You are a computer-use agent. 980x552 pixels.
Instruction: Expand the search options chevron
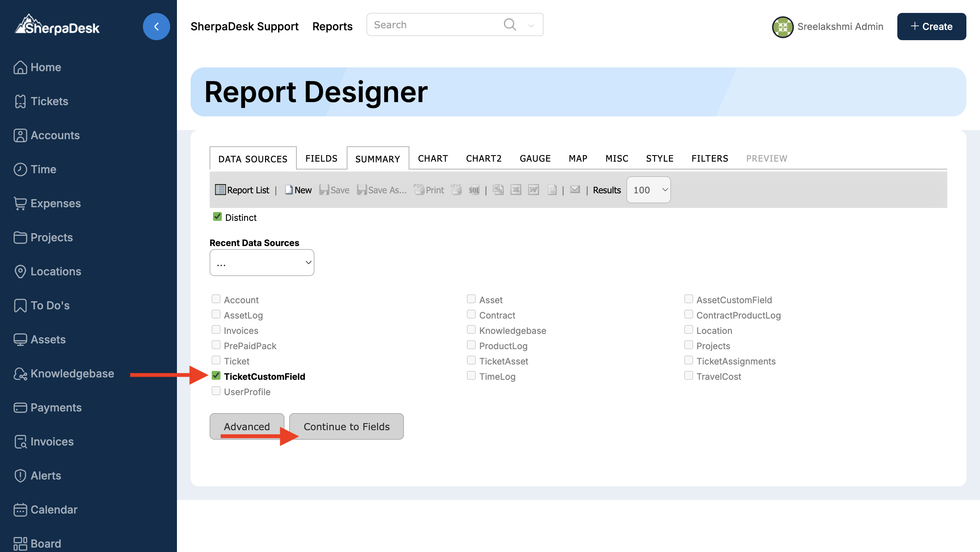click(x=531, y=26)
